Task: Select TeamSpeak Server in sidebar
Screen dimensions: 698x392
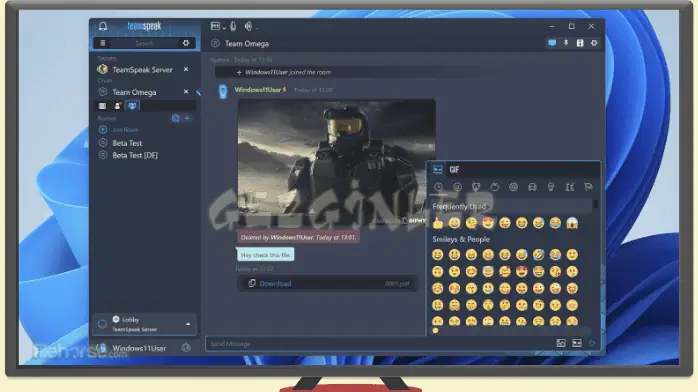Action: coord(142,70)
